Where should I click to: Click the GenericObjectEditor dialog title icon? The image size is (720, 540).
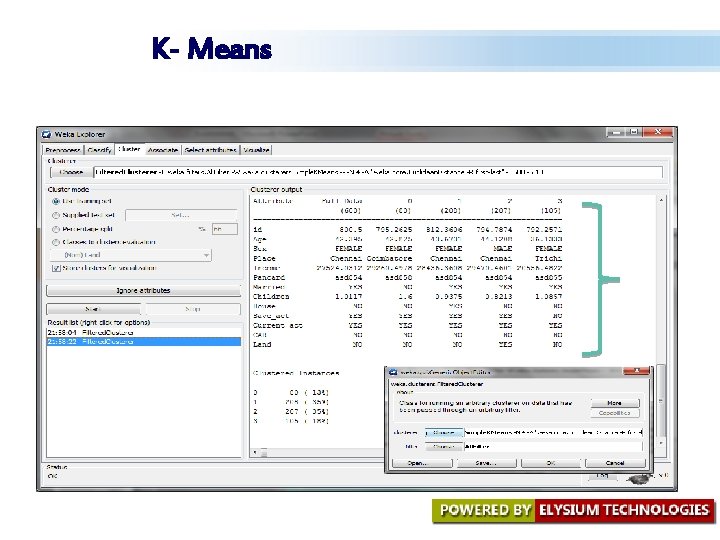(393, 372)
